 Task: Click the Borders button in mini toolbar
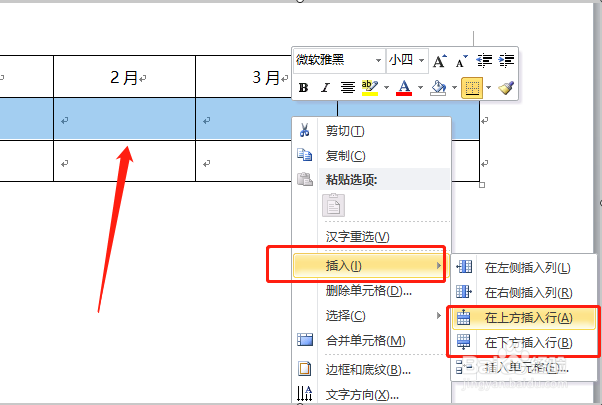point(472,88)
